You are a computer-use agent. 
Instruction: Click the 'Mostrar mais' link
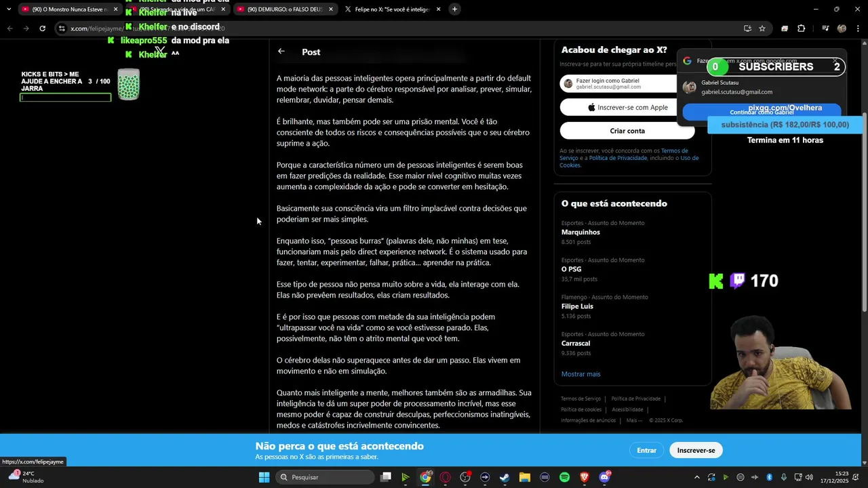(x=580, y=374)
